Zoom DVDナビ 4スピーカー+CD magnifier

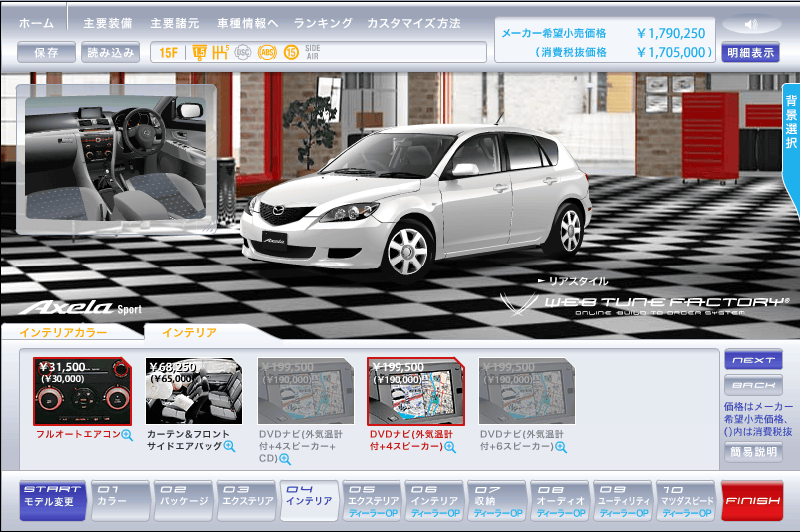click(x=285, y=459)
